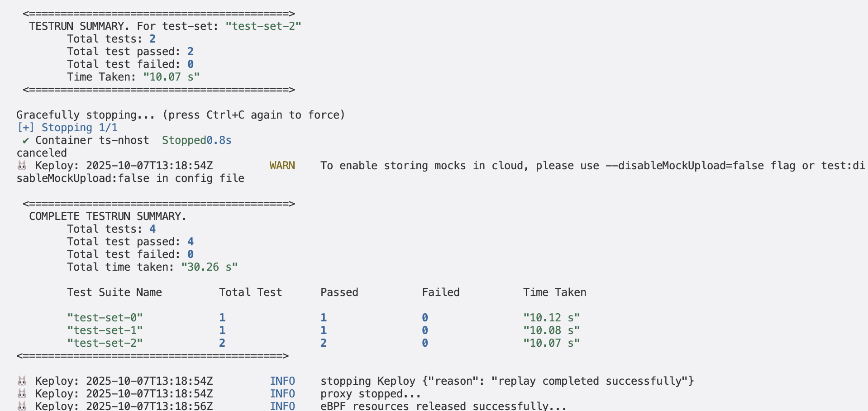The image size is (868, 411).
Task: Click the "Time Taken" column header
Action: click(x=554, y=292)
